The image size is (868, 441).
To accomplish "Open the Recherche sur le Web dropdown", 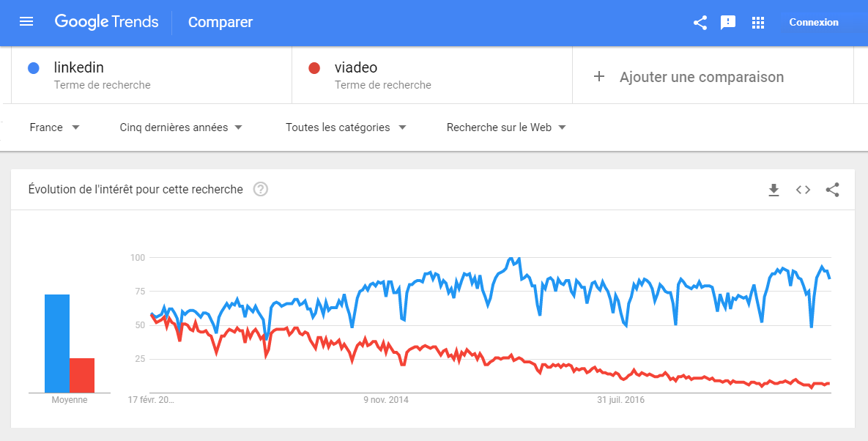I will (x=506, y=127).
